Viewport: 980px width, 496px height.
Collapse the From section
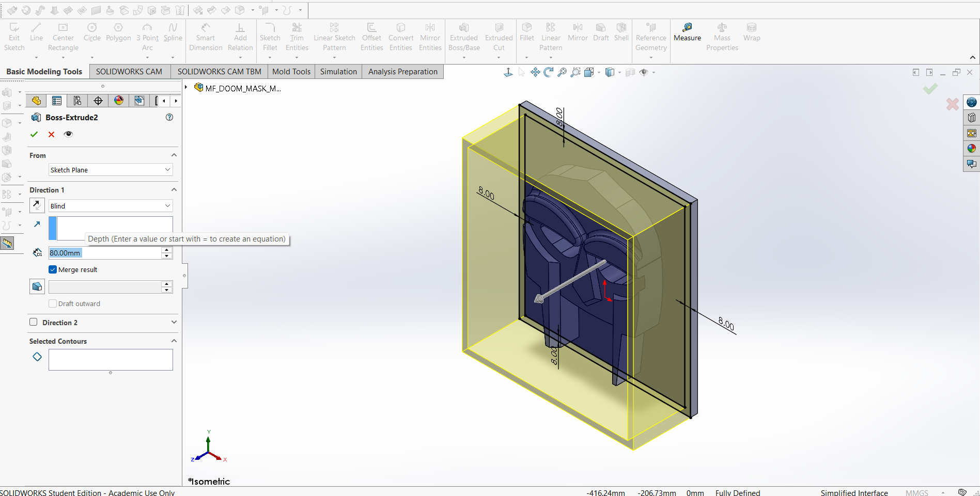[174, 155]
